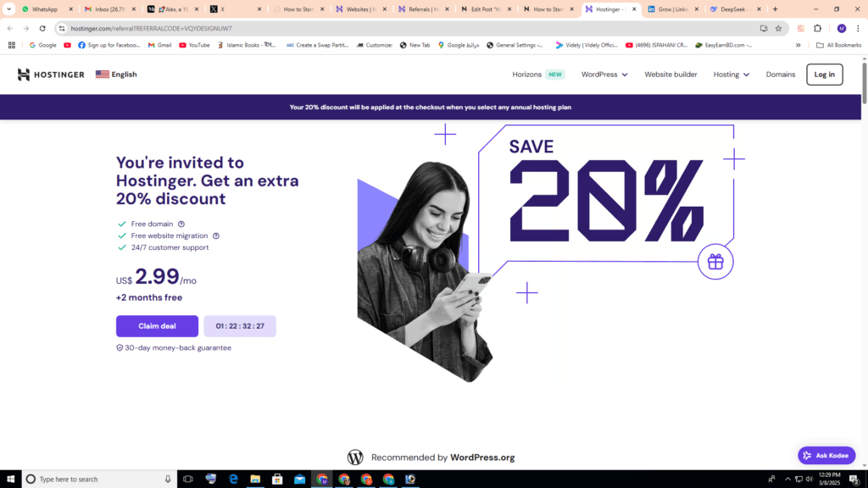Switch to the DeepSeek browser tab
The image size is (868, 488).
[x=737, y=9]
